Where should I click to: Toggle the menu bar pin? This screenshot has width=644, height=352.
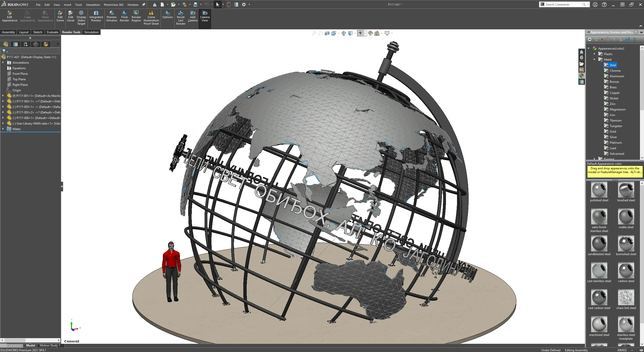pos(144,5)
